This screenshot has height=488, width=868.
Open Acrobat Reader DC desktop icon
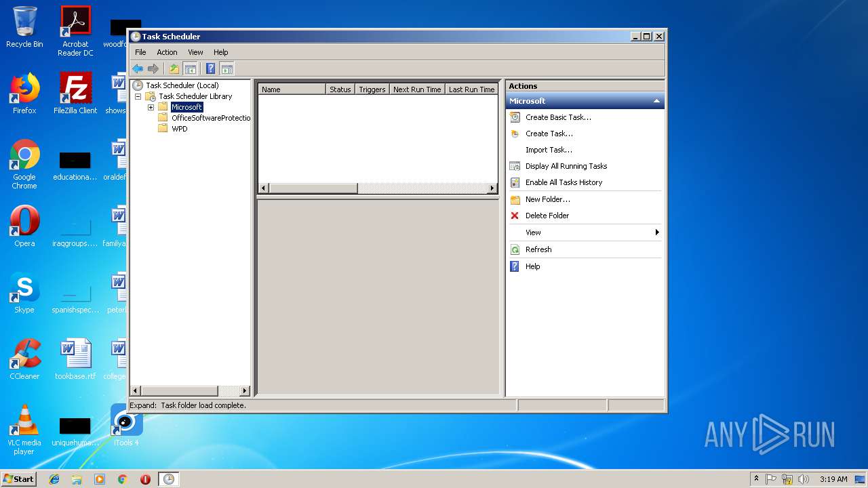[75, 31]
